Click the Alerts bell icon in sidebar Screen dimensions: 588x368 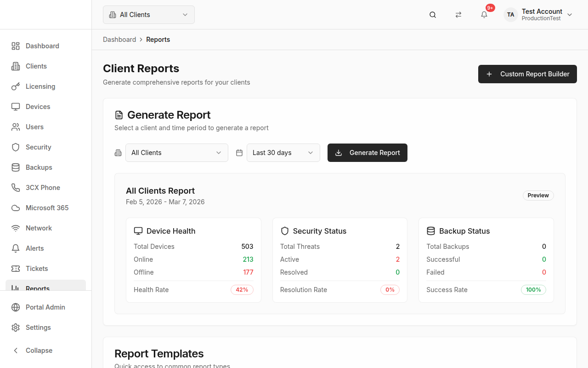[16, 248]
